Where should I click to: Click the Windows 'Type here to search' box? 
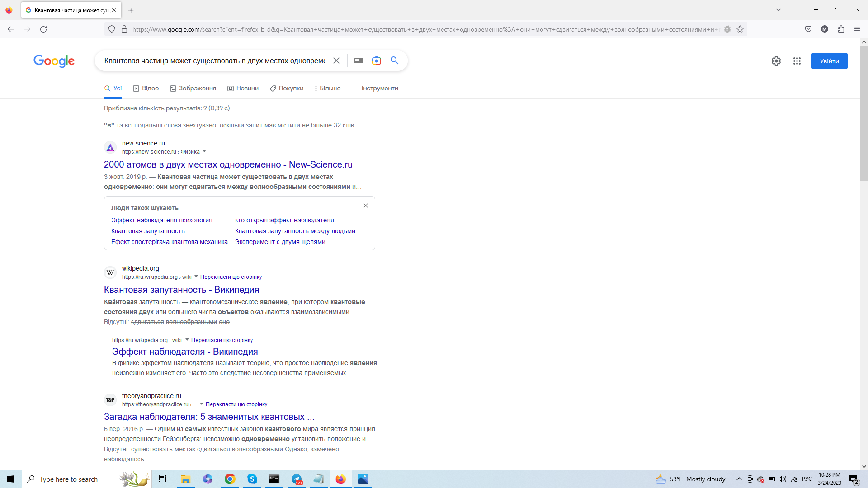pyautogui.click(x=86, y=479)
